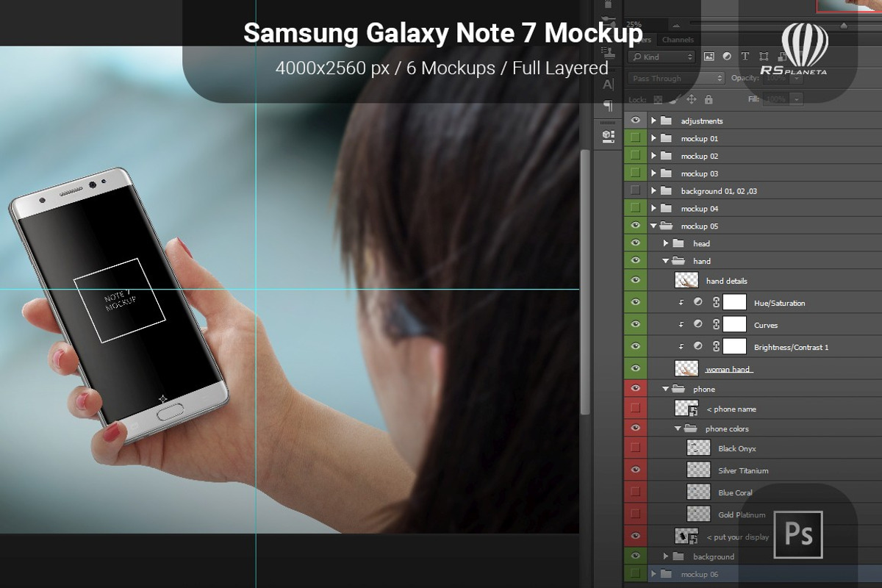The height and width of the screenshot is (588, 882).
Task: Click the mask link icon on Hue/Saturation
Action: pyautogui.click(x=715, y=302)
